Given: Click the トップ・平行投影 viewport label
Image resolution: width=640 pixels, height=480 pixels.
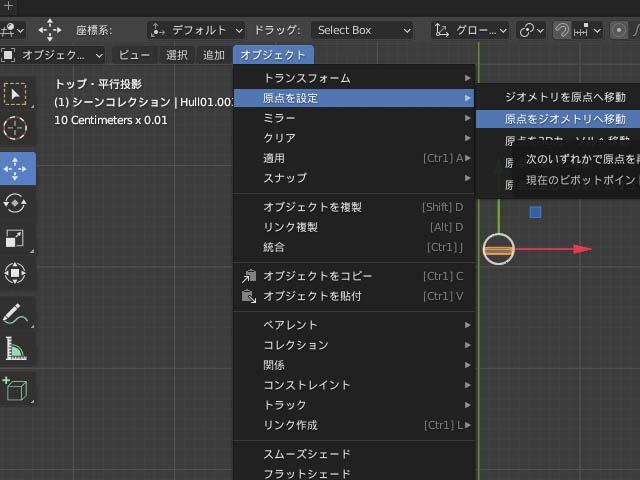Looking at the screenshot, I should (98, 84).
